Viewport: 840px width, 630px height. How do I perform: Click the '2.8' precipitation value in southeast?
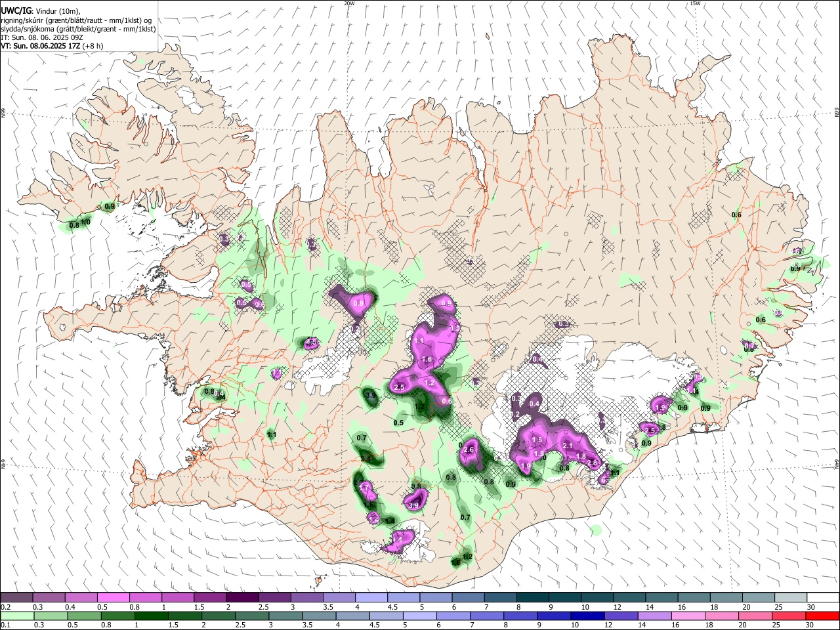(592, 463)
